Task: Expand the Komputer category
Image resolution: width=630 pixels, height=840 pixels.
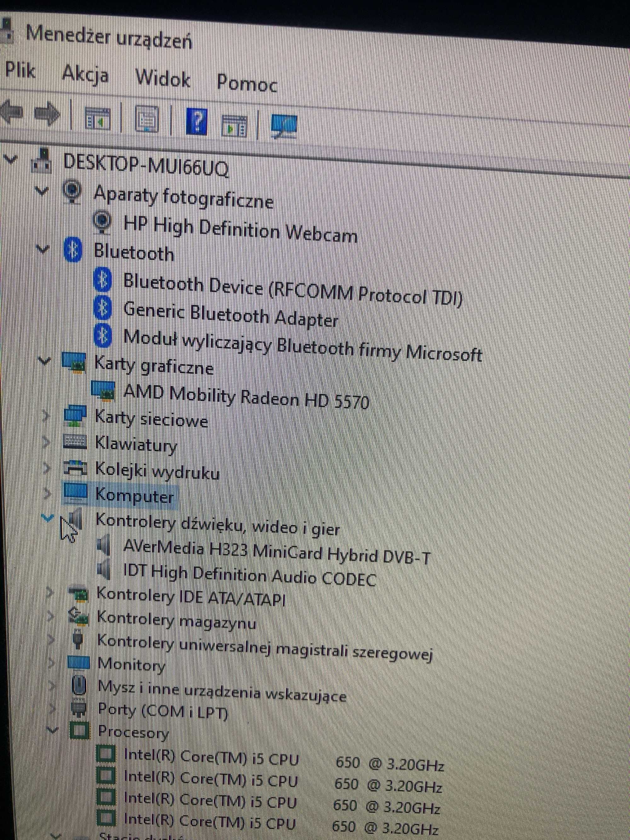Action: [47, 493]
